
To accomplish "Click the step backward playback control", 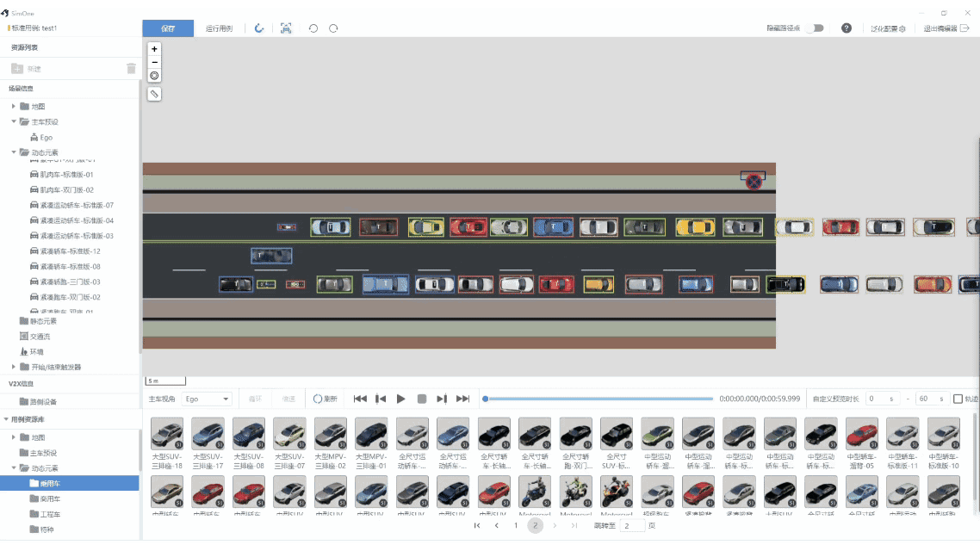I will pyautogui.click(x=380, y=399).
